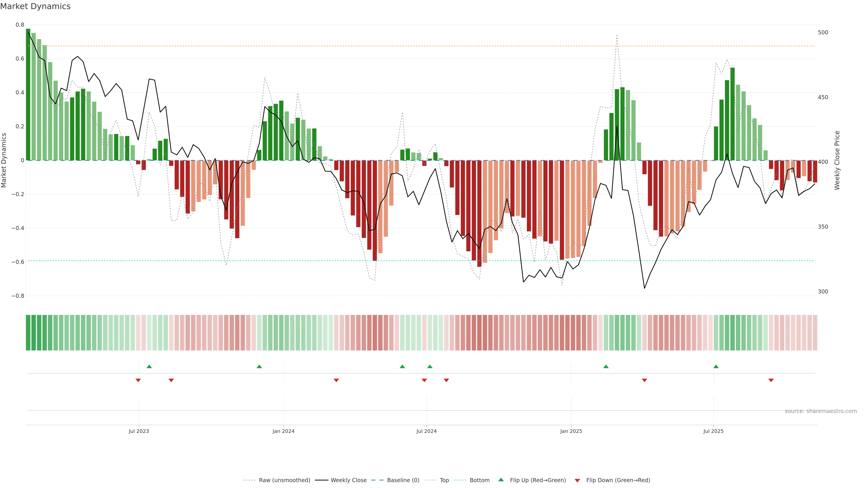
Task: Click the red flip-down triangle after Jan 2024
Action: point(336,380)
